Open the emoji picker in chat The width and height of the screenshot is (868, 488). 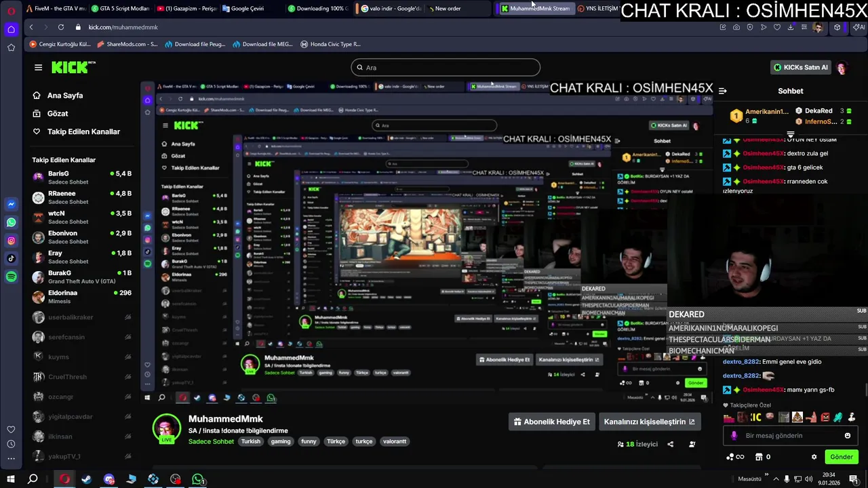coord(847,436)
